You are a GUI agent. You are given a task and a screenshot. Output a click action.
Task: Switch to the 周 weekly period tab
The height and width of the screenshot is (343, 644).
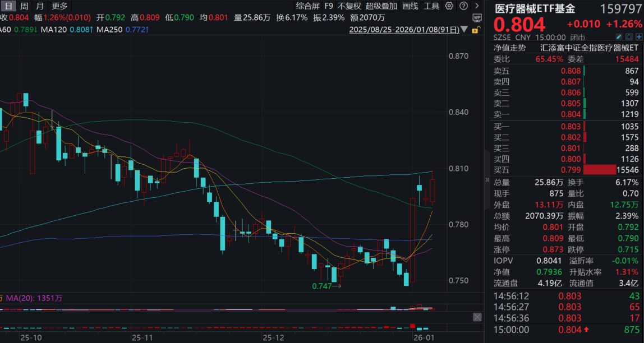(x=24, y=6)
